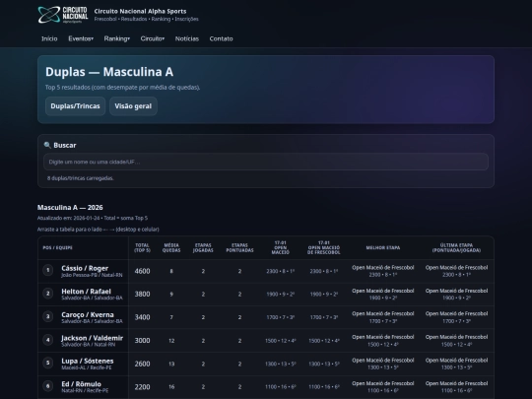Screen dimensions: 532x399
Task: Click the total 3000 for Jackson / Valdemir
Action: click(142, 341)
